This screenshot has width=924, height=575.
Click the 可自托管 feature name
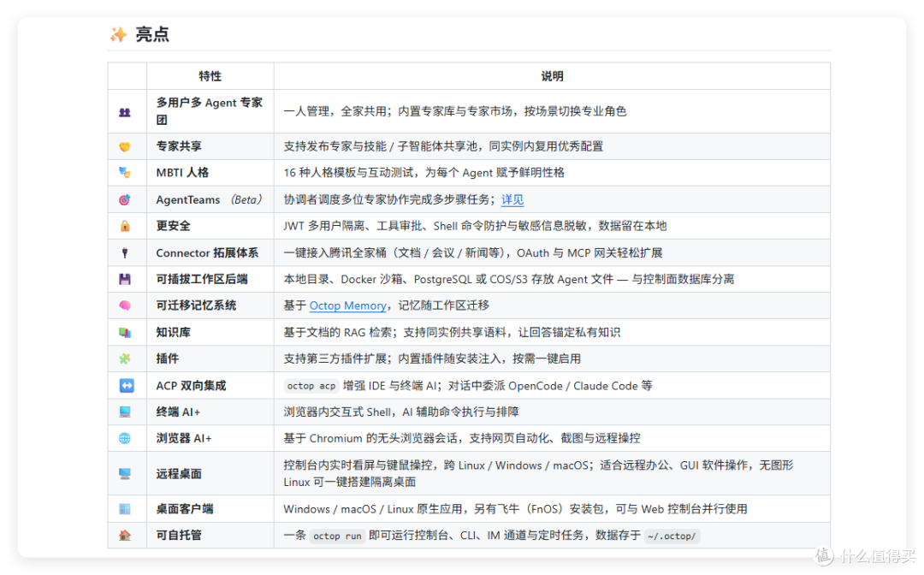pos(179,535)
